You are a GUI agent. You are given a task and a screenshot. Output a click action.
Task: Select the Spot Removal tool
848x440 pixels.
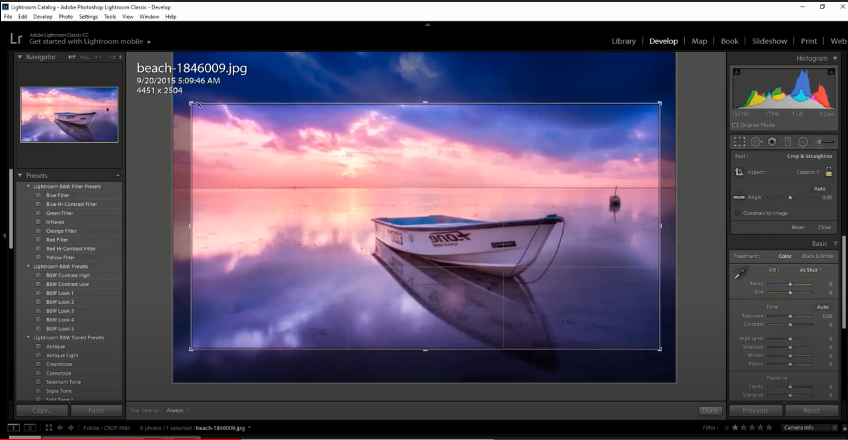[x=756, y=142]
